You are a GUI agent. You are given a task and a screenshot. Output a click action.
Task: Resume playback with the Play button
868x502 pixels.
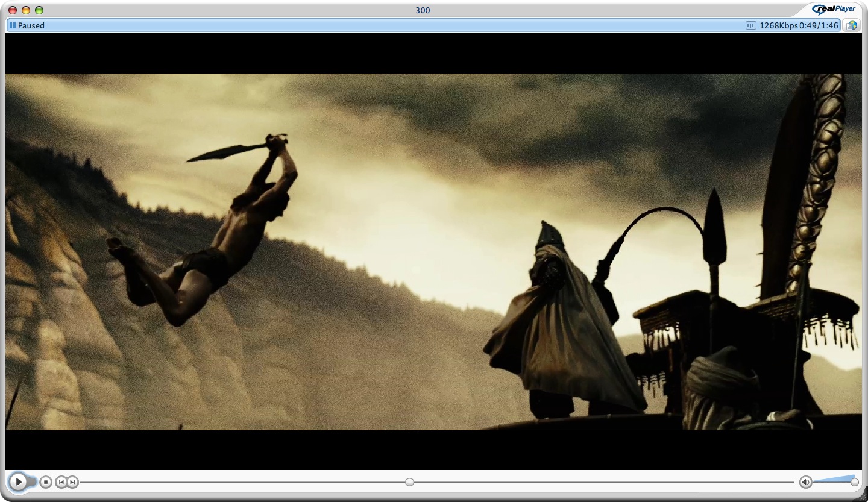[18, 482]
